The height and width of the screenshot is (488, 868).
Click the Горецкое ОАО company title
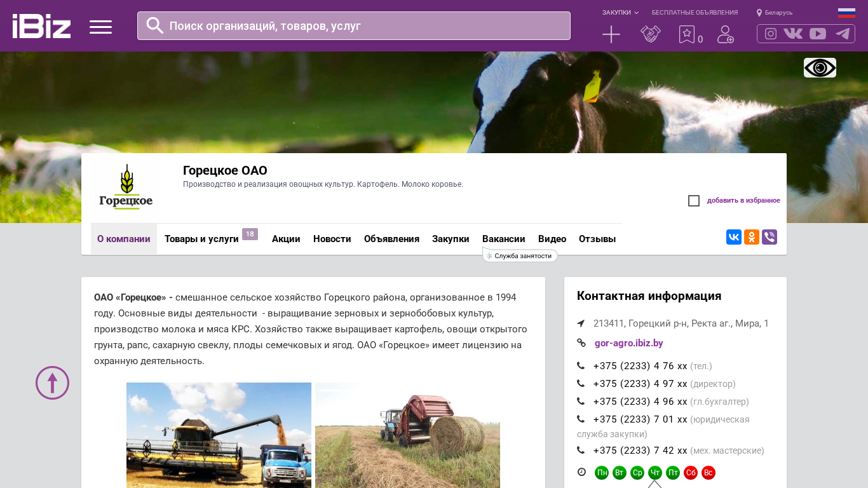point(225,170)
